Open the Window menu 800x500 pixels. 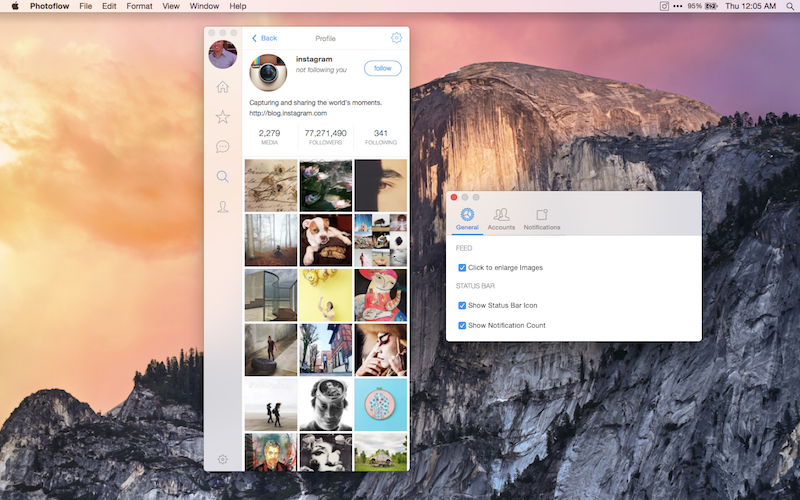(x=204, y=6)
